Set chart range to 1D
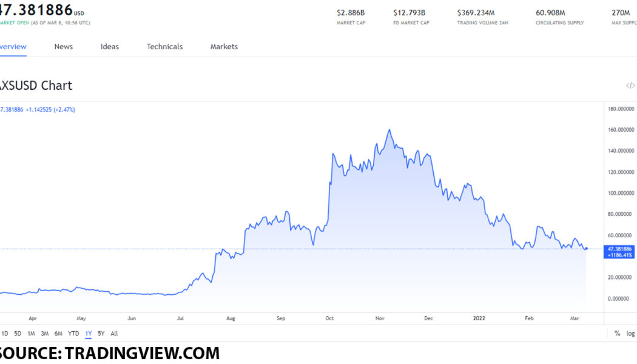The width and height of the screenshot is (637, 364). 5,334
